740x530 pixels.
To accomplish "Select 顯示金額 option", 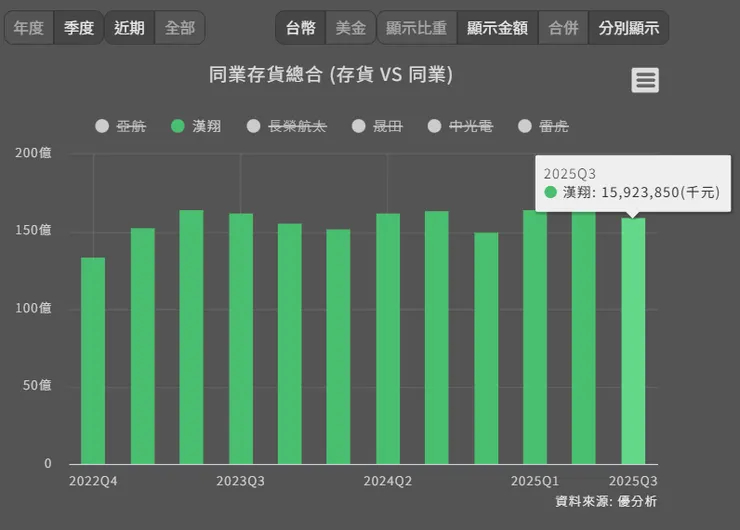I will coord(497,28).
